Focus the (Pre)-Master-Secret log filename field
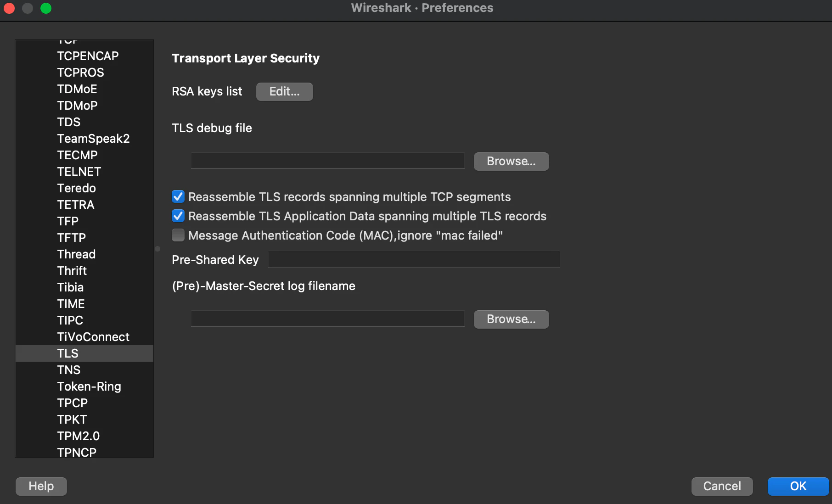The width and height of the screenshot is (832, 504). tap(327, 319)
